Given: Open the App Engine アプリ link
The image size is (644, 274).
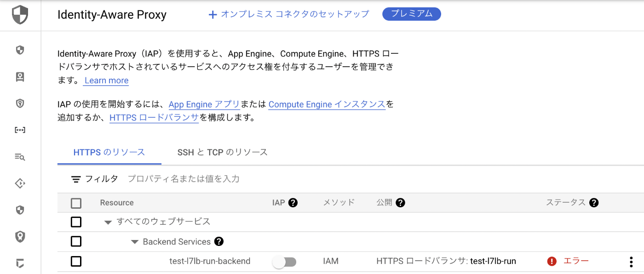Looking at the screenshot, I should pyautogui.click(x=204, y=104).
